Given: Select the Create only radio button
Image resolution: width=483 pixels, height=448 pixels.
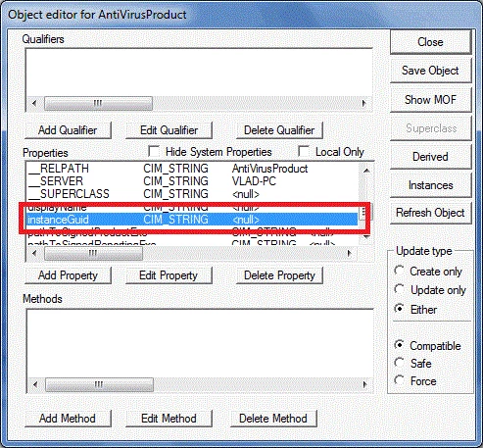Looking at the screenshot, I should pyautogui.click(x=399, y=271).
